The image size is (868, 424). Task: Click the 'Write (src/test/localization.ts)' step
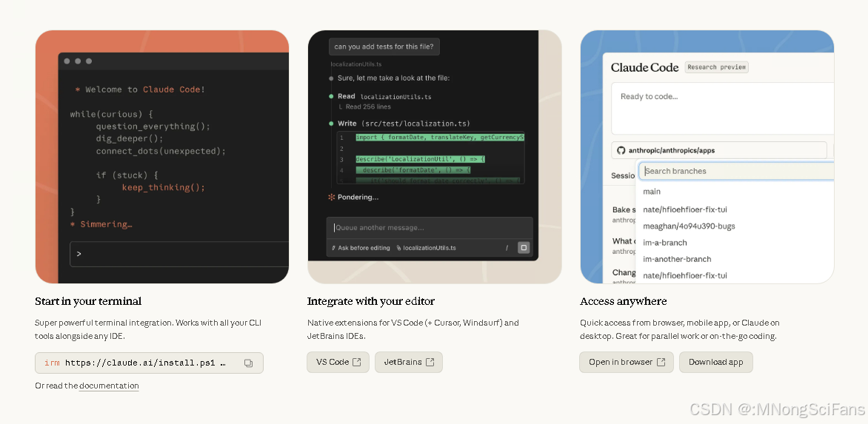pyautogui.click(x=404, y=124)
